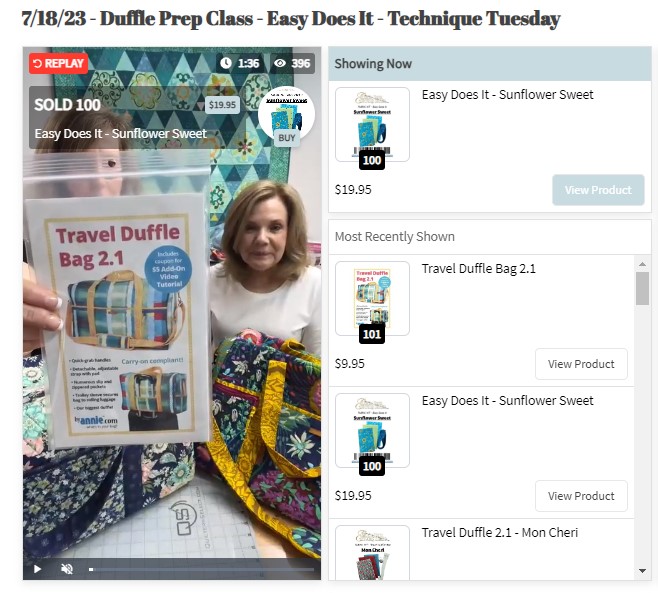View Product for Travel Duffle Bag 2.1
The height and width of the screenshot is (593, 658).
[581, 364]
